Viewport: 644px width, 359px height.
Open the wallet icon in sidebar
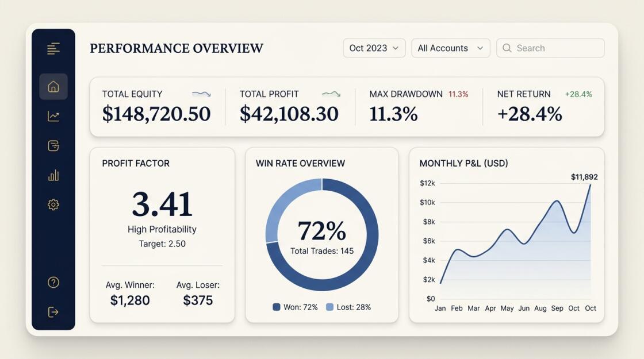click(x=53, y=146)
